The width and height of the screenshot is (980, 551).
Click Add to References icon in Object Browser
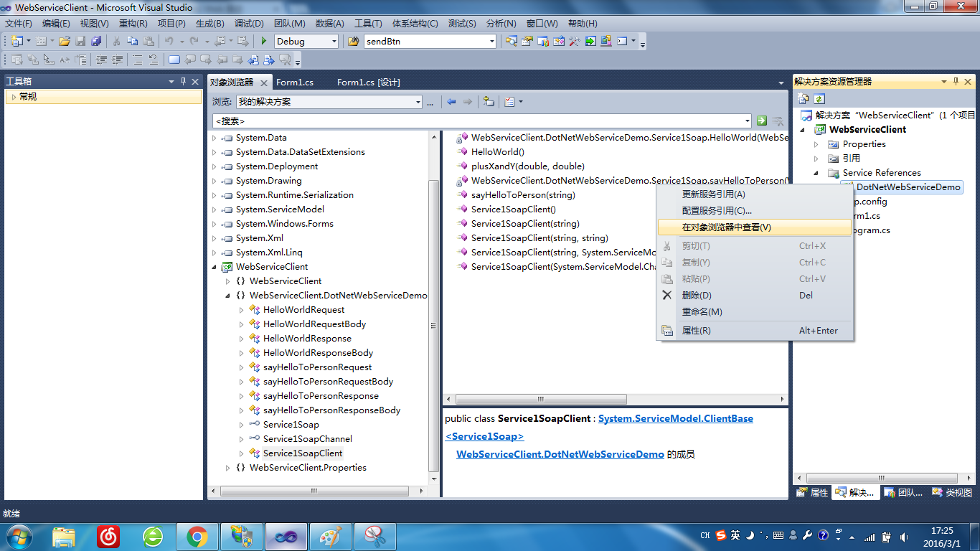pos(489,102)
